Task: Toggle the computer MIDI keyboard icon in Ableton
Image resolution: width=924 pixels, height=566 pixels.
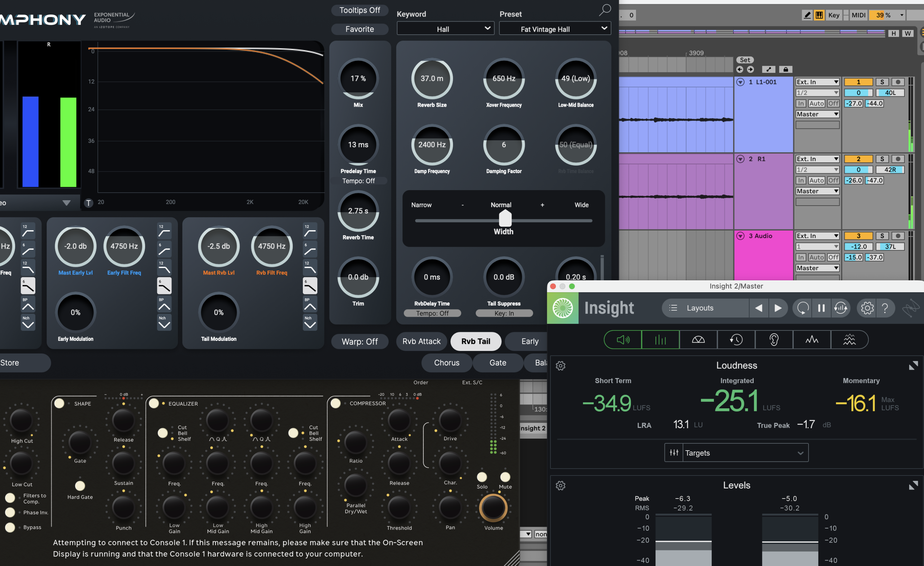Action: coord(819,15)
